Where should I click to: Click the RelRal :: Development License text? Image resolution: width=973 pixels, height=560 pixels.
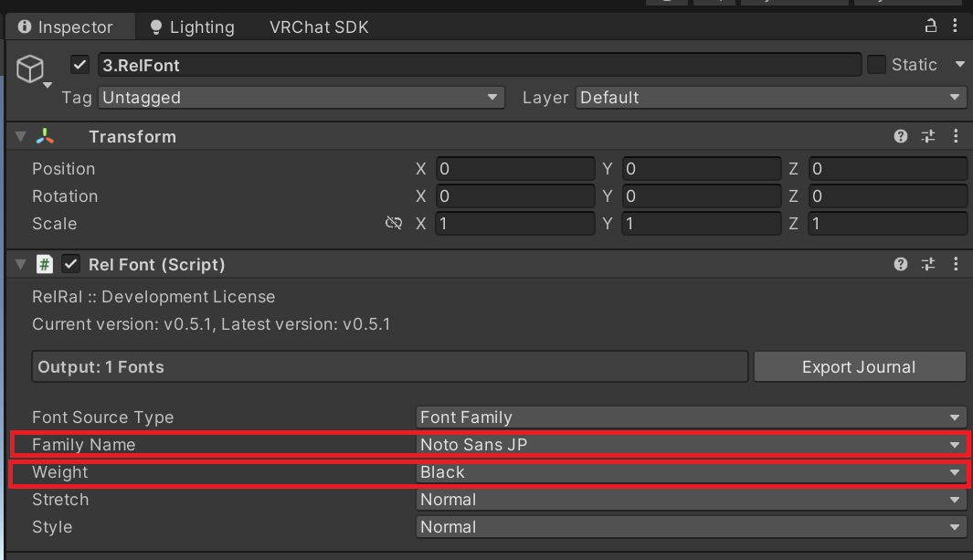(153, 296)
